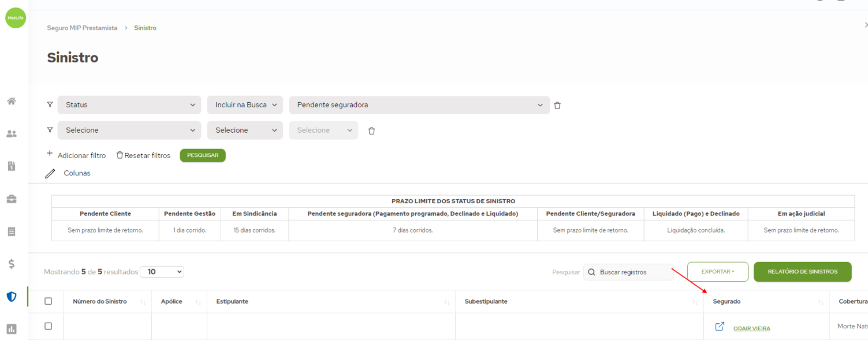Click the PESQUISAR button
The width and height of the screenshot is (868, 340).
203,155
